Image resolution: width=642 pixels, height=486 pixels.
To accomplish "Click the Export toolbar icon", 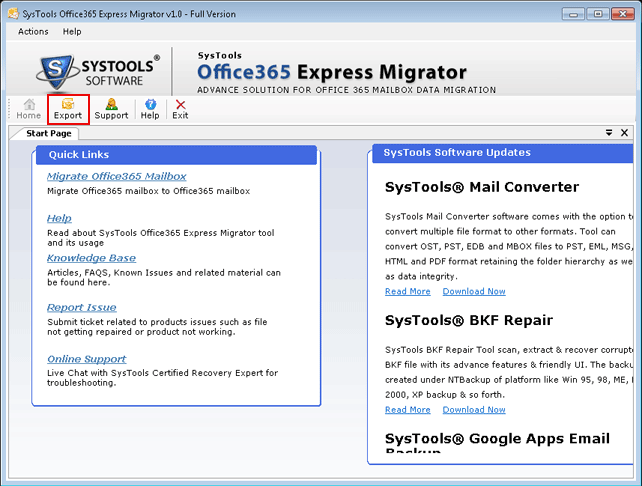I will 68,109.
